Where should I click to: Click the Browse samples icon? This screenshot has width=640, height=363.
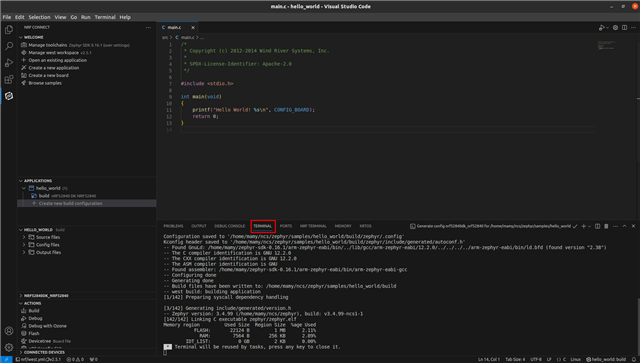coord(24,83)
